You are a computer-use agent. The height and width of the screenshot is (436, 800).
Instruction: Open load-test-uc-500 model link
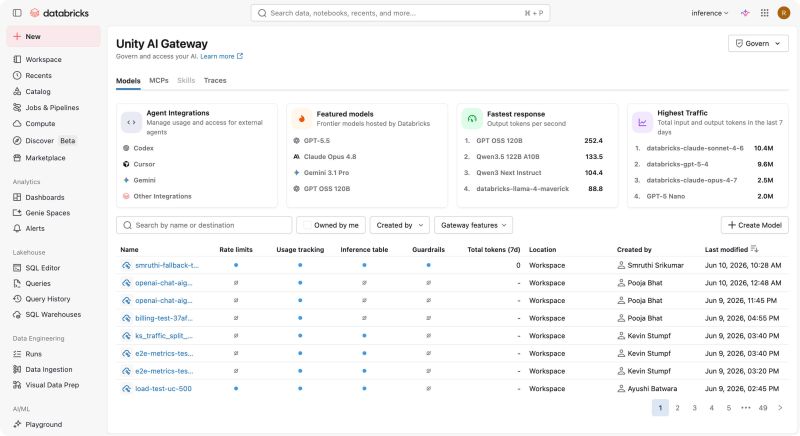pos(163,389)
